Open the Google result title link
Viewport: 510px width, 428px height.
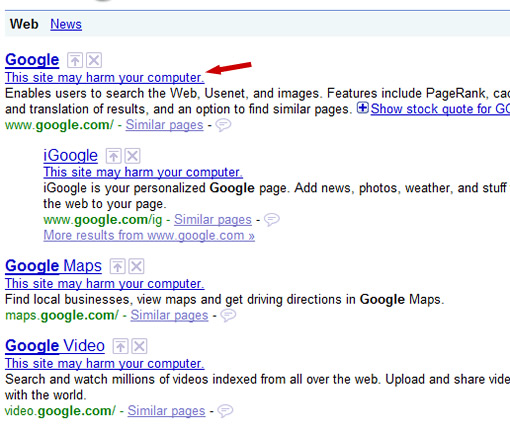pos(32,60)
